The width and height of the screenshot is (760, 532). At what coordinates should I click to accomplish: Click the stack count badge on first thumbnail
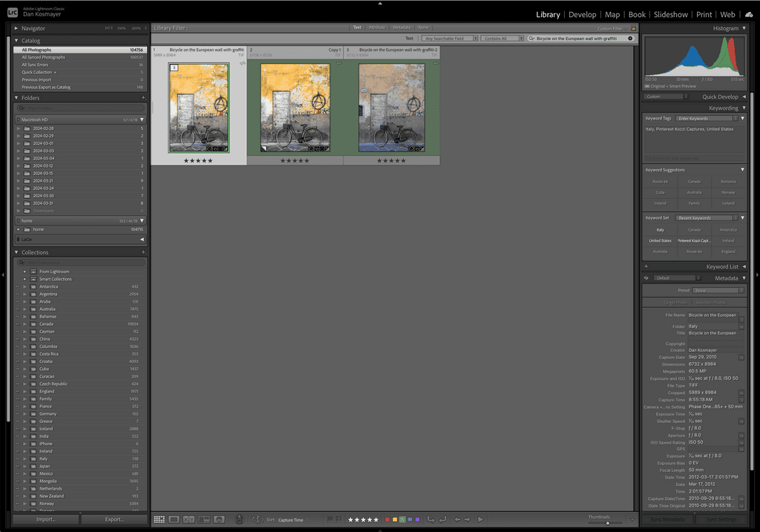(x=174, y=68)
